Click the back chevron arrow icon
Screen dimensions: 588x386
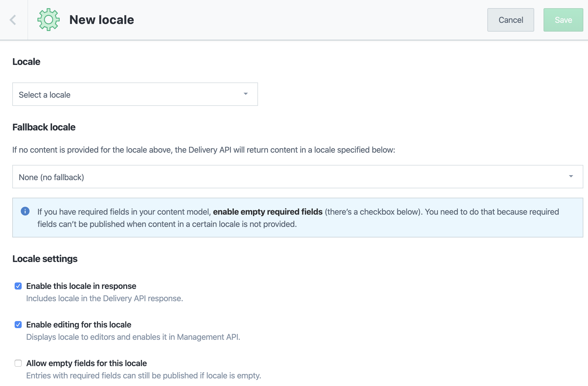[13, 20]
